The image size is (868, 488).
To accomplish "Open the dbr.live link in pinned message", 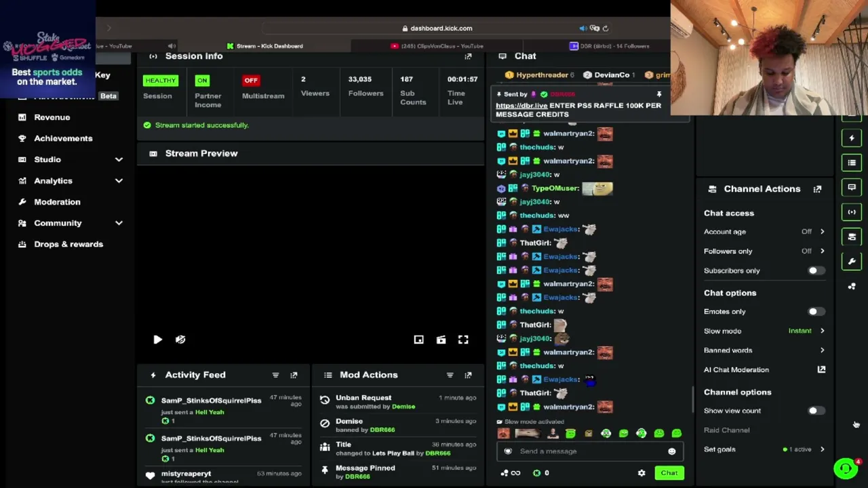I will point(521,106).
